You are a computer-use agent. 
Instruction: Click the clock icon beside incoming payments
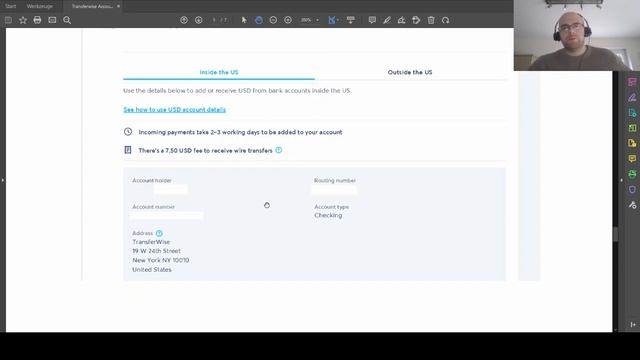pos(128,131)
